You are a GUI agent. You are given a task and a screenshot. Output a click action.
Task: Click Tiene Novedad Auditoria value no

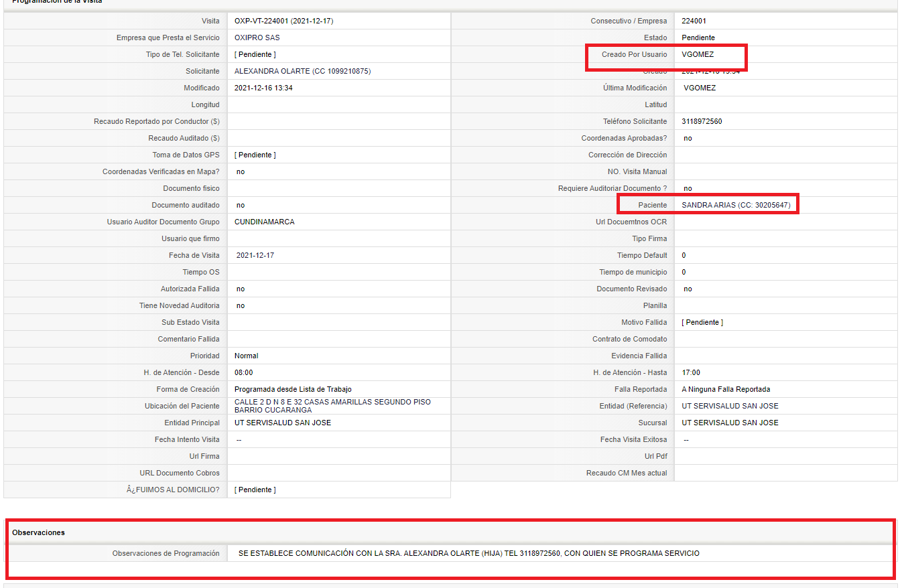pos(241,305)
